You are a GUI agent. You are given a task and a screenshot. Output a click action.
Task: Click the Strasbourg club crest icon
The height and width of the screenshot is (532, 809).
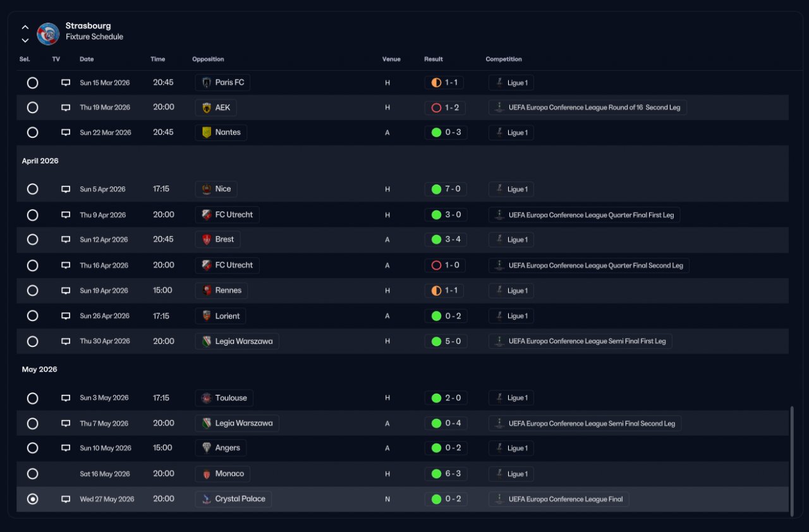48,33
